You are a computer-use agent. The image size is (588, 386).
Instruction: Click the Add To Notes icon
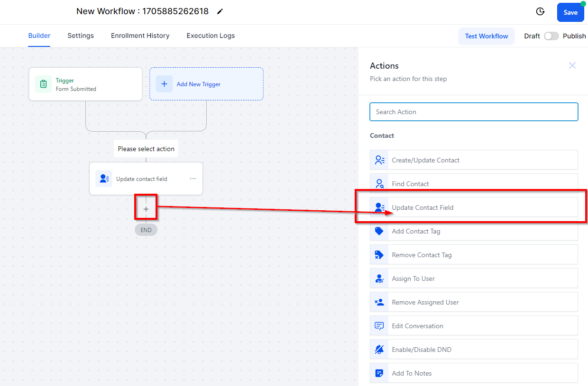[x=379, y=373]
